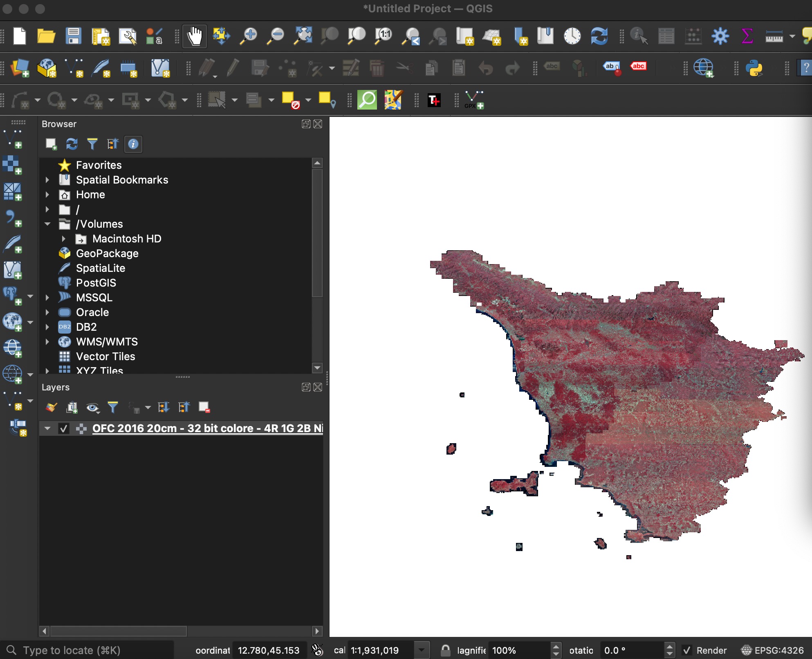This screenshot has height=659, width=812.
Task: Collapse the /Volumes folder node
Action: click(x=47, y=224)
